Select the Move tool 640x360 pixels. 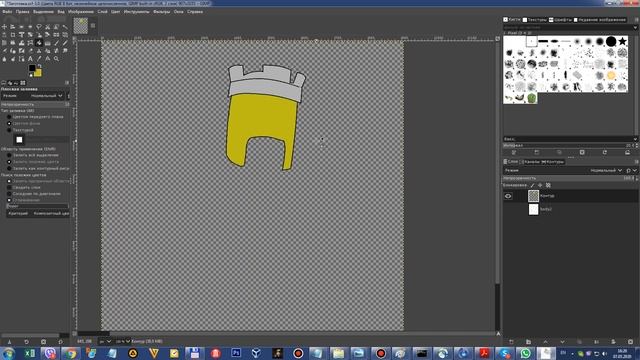point(4,27)
